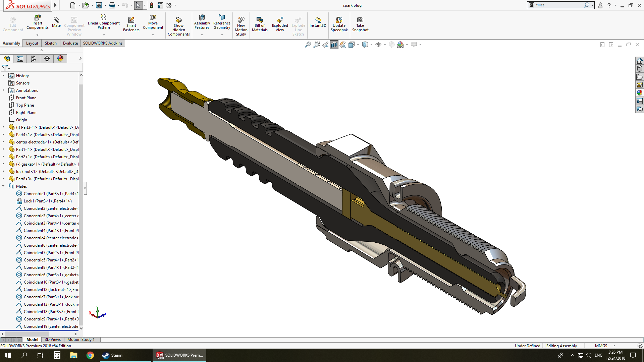The width and height of the screenshot is (644, 362).
Task: Click the fillet search command field
Action: coord(558,5)
